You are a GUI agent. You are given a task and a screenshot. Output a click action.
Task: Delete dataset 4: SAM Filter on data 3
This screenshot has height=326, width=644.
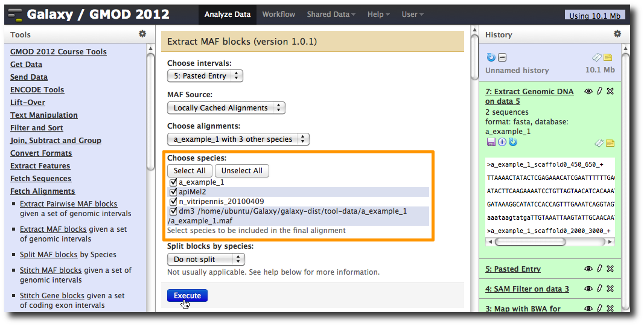[x=610, y=289]
